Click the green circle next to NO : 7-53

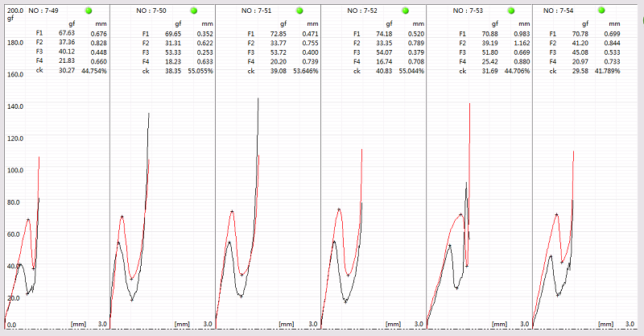pyautogui.click(x=510, y=10)
